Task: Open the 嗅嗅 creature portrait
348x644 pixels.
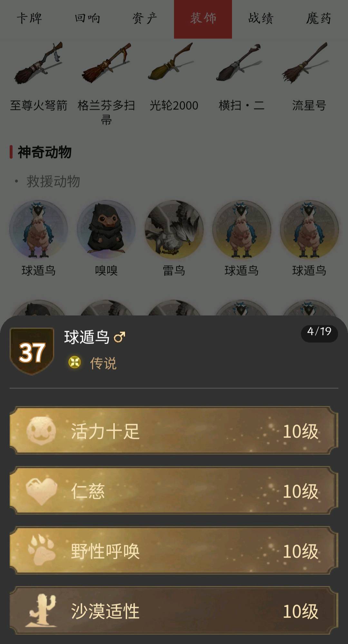Action: 106,229
